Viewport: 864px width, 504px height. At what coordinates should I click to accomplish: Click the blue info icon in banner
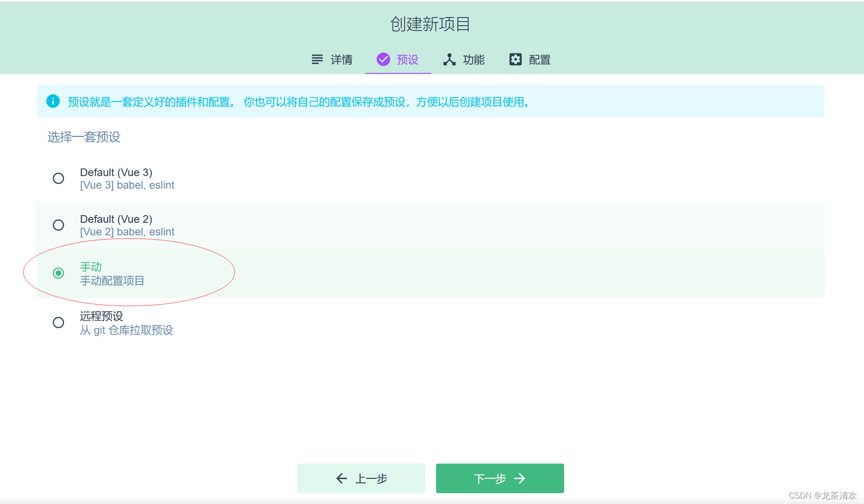(53, 101)
